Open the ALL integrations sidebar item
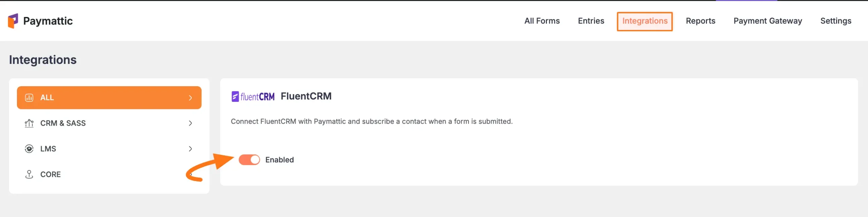This screenshot has width=868, height=217. 108,97
